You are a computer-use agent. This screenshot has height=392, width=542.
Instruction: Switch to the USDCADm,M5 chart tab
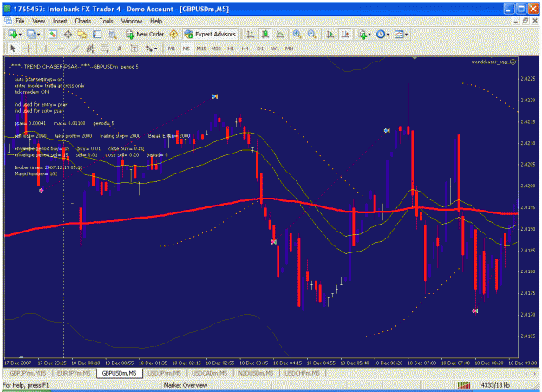pyautogui.click(x=210, y=373)
